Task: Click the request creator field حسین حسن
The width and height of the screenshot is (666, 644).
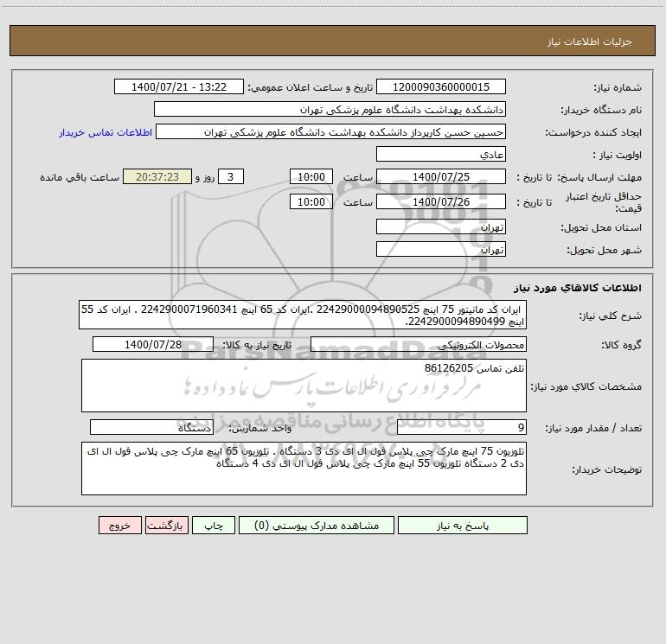Action: point(330,131)
